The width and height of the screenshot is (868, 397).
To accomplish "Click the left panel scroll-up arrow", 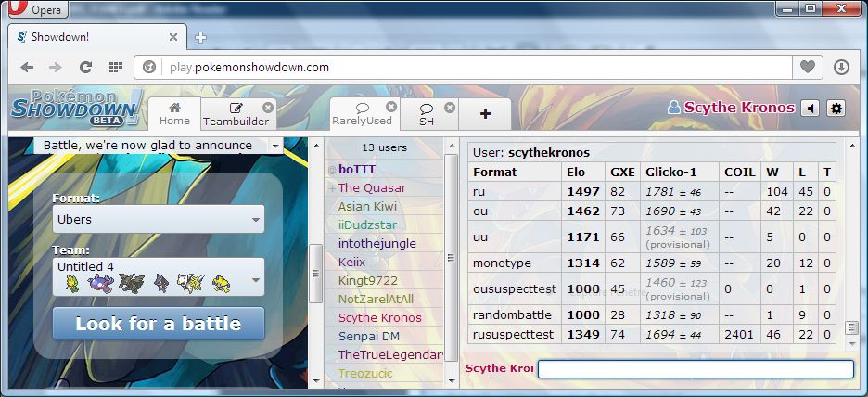I will 315,147.
